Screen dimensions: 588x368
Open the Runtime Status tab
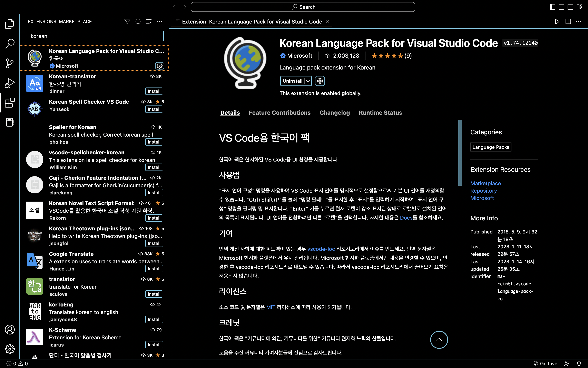pyautogui.click(x=381, y=113)
